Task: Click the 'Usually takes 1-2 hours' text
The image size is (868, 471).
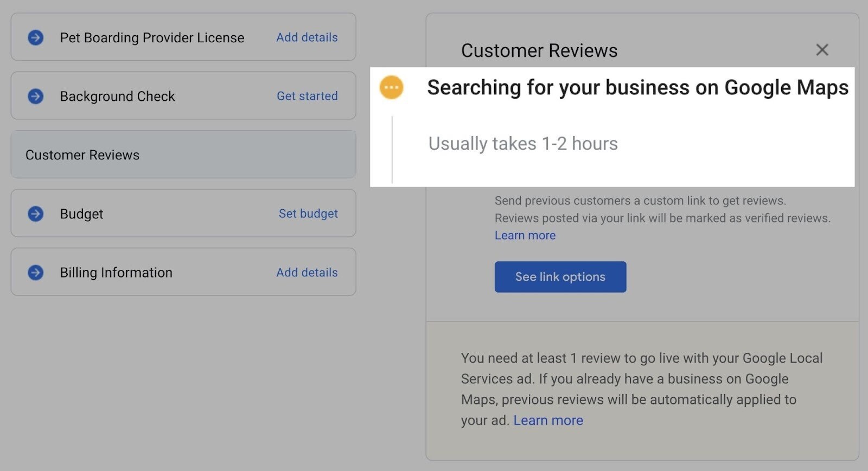Action: pyautogui.click(x=523, y=144)
